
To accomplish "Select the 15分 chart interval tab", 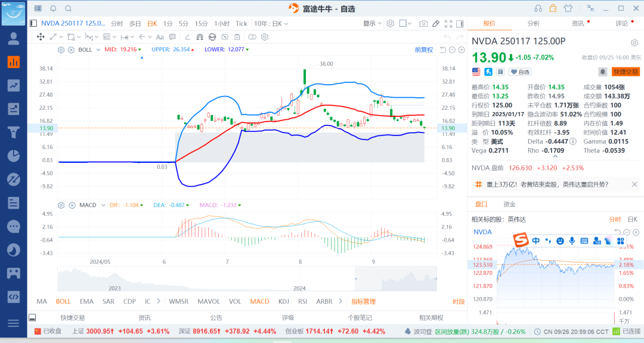I will tap(202, 24).
